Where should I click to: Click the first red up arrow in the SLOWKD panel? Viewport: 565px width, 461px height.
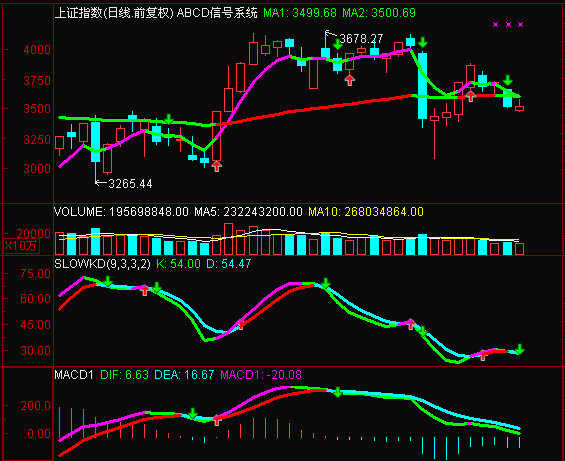tap(144, 290)
